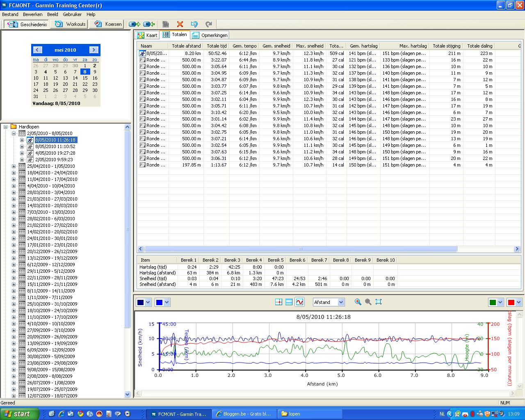Switch to the Workouts view
Viewport: 525px width, 420px height.
click(x=70, y=24)
